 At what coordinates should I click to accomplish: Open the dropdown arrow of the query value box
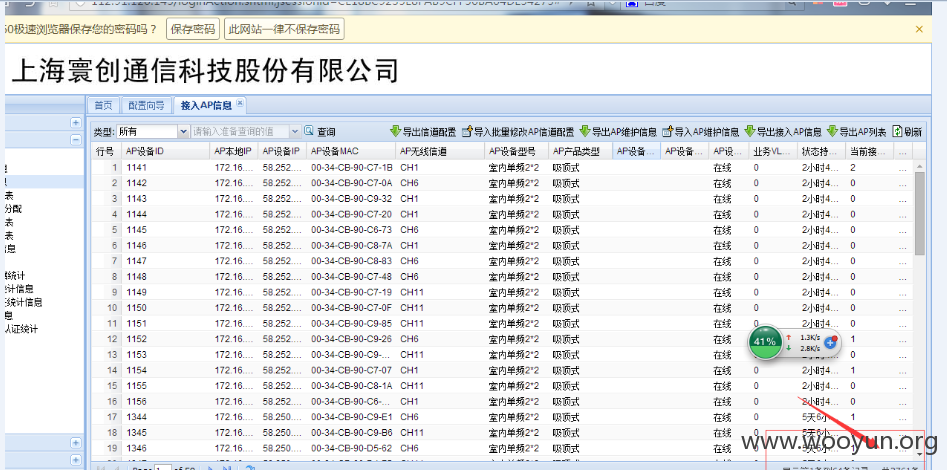(295, 132)
